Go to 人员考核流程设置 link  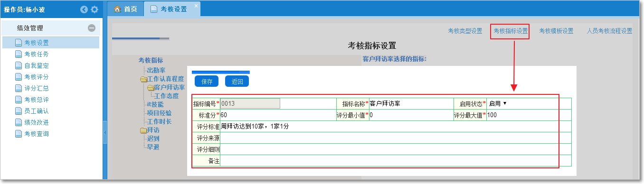tap(609, 31)
